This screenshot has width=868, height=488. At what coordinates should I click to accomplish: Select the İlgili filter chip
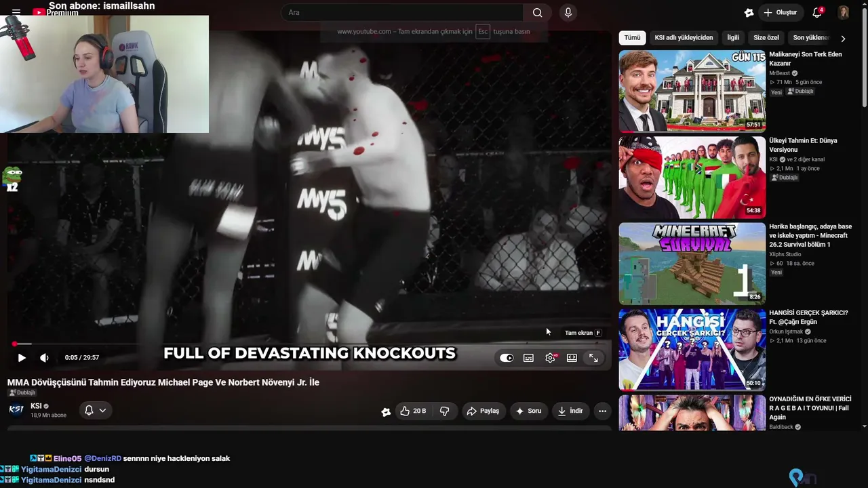[733, 38]
